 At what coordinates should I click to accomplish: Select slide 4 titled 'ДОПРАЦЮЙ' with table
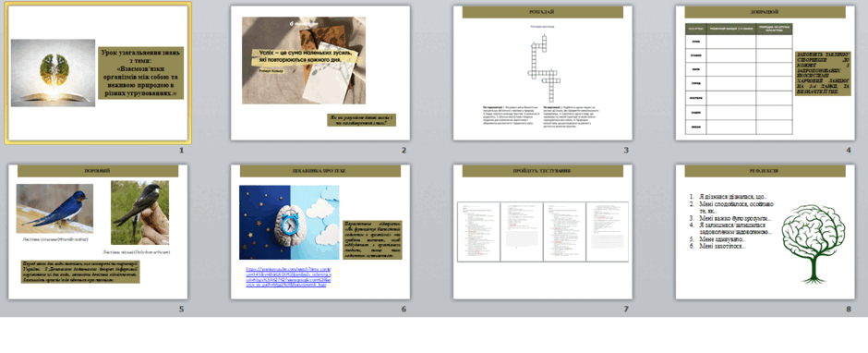click(765, 73)
